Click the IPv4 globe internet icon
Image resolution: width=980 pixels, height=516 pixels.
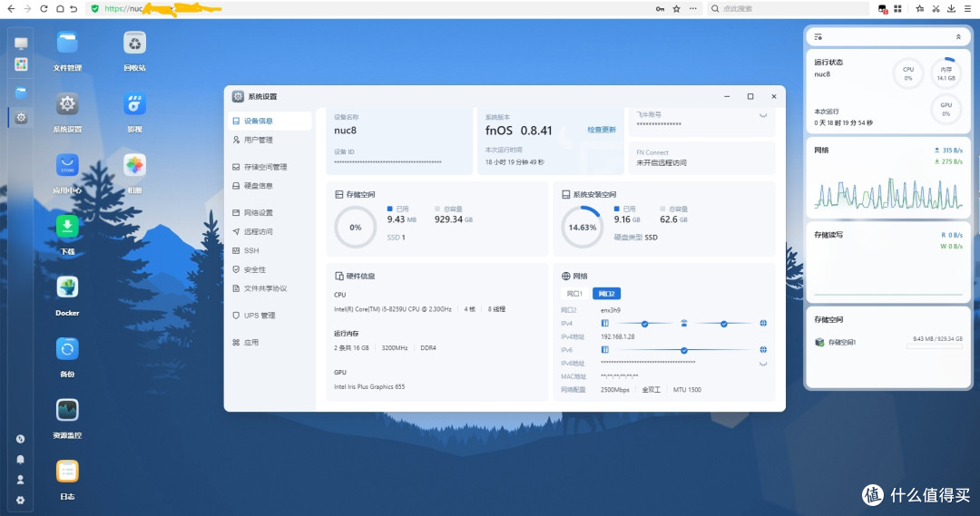coord(763,324)
